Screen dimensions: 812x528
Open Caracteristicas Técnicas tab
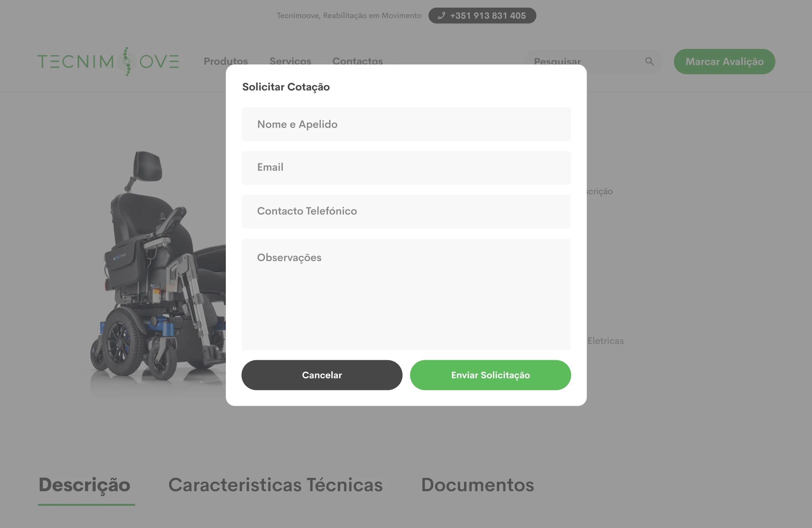pyautogui.click(x=275, y=485)
